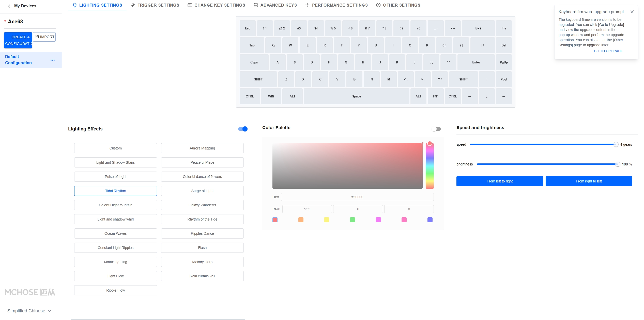This screenshot has height=320, width=644.
Task: Turn off the Lighting Effects switch
Action: tap(243, 129)
